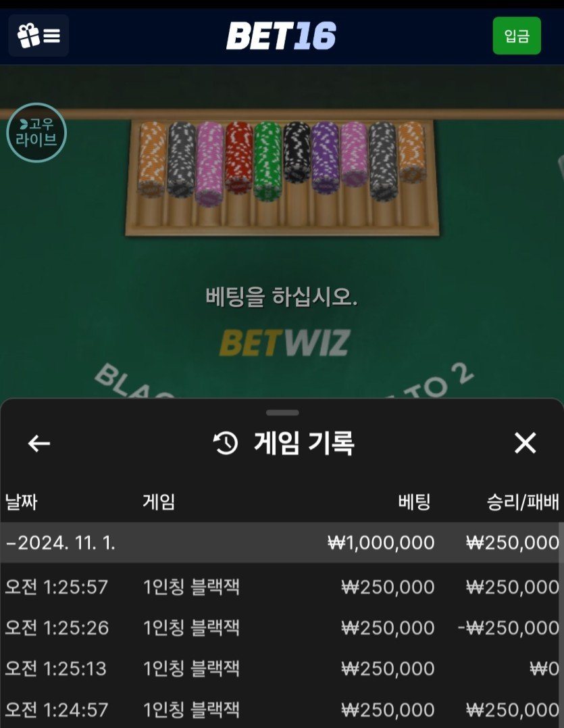Pick the red chip stack
Viewport: 564px width, 728px height.
click(239, 157)
